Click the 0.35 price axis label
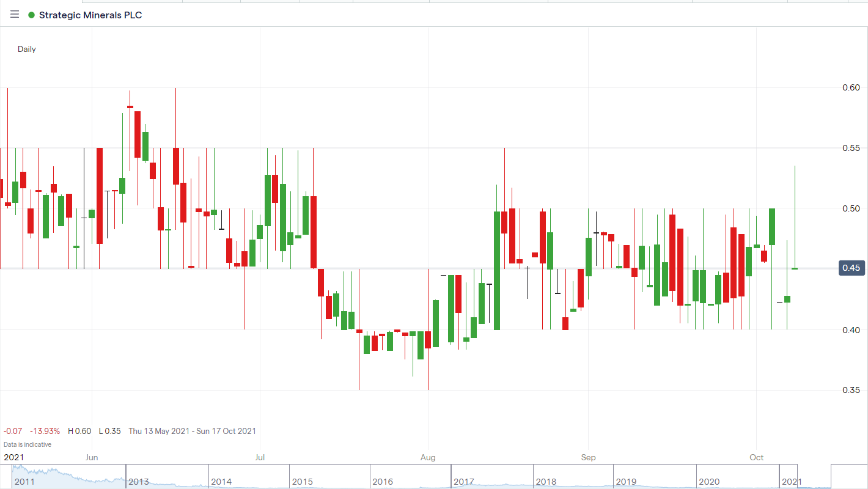868x489 pixels. tap(851, 390)
